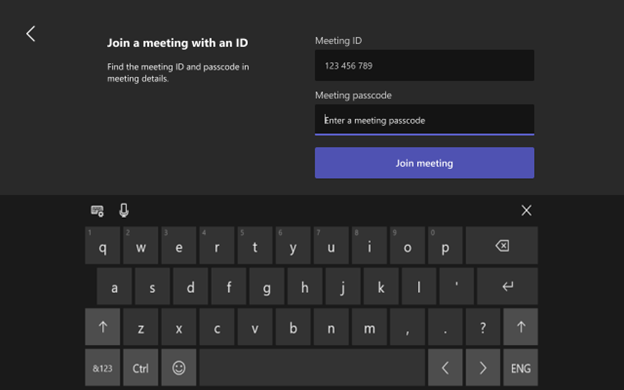Tap the space bar

coord(312,368)
